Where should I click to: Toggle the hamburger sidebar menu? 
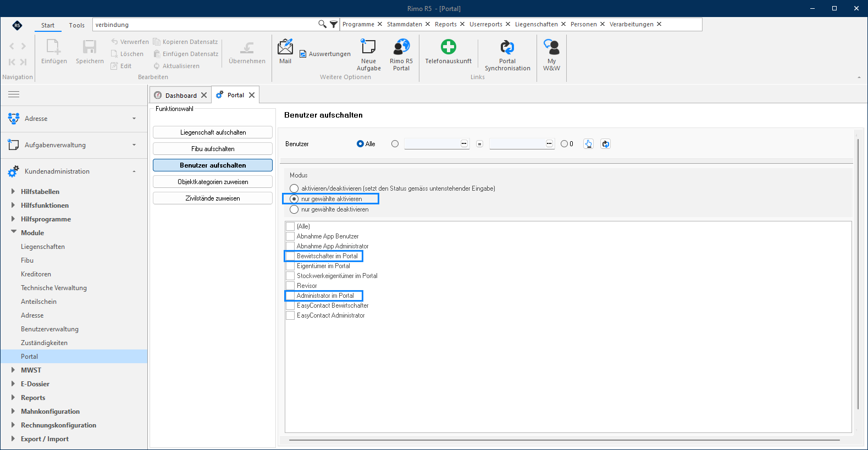click(x=14, y=95)
